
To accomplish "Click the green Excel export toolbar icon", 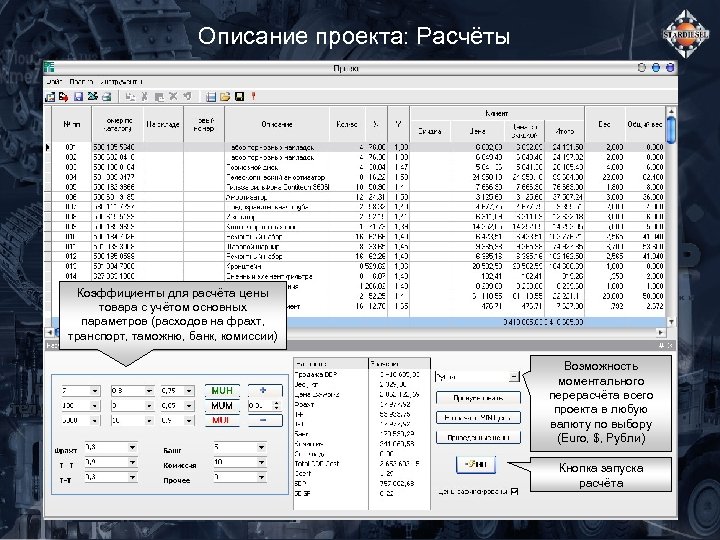I will (x=92, y=96).
